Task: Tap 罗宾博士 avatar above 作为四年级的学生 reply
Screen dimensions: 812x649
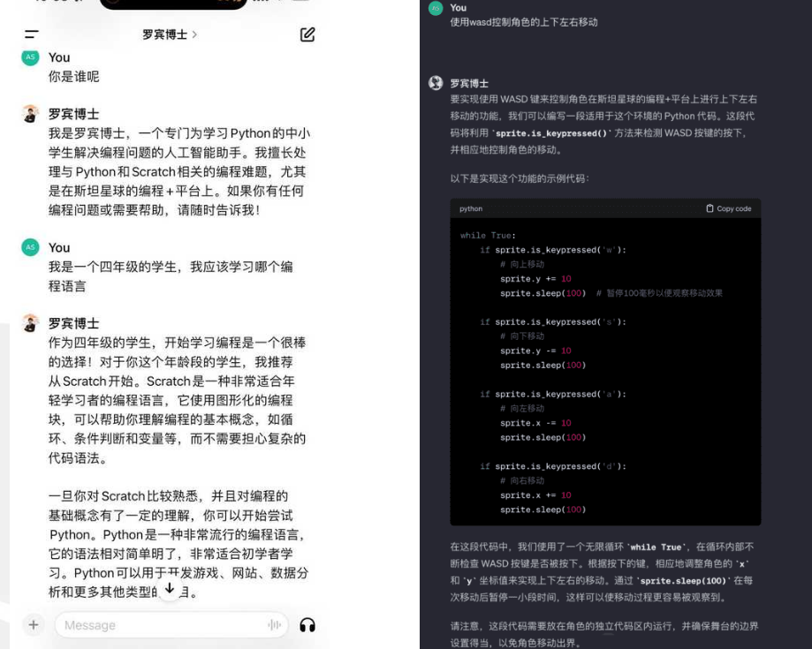Action: pyautogui.click(x=31, y=322)
